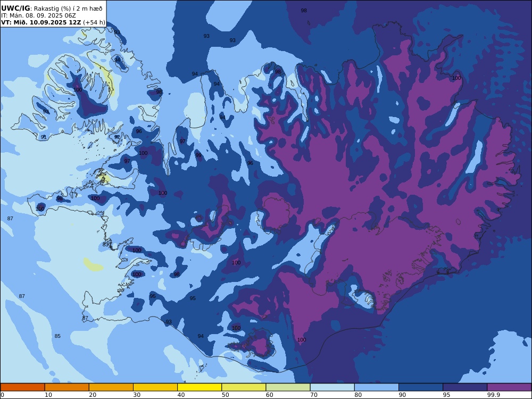Click the '83' humidity value on the map

105,245
